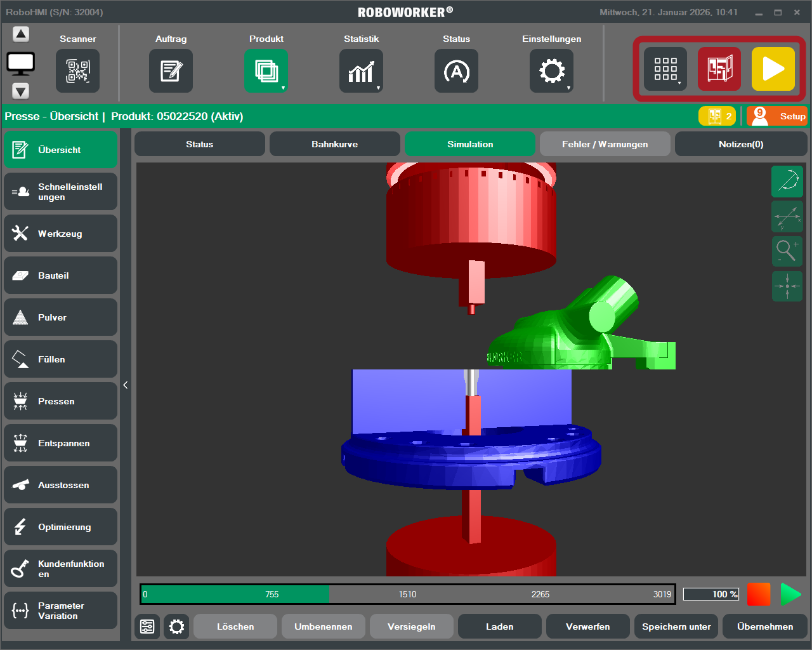This screenshot has height=650, width=812.
Task: Click the monitor screen icon
Action: 21,63
